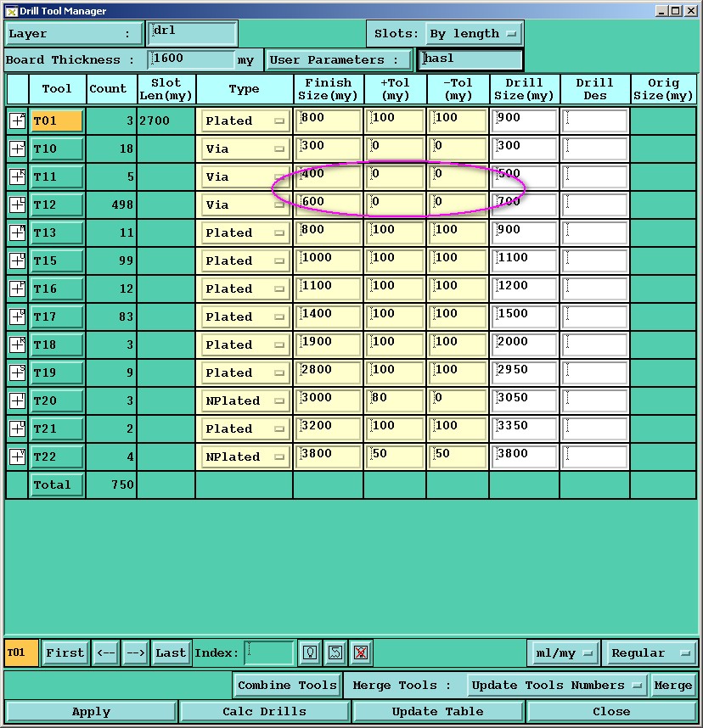The width and height of the screenshot is (703, 728).
Task: Click the count value 498 for T12
Action: click(x=122, y=204)
